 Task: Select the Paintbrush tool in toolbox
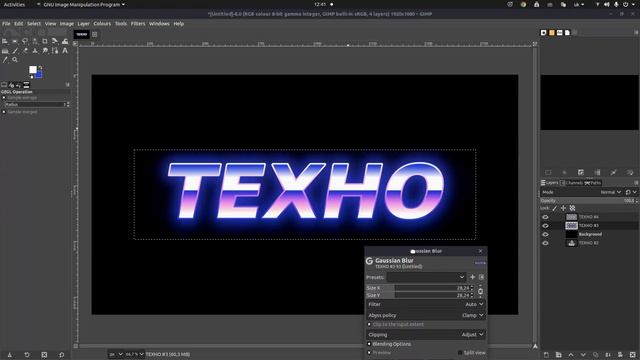coord(15,51)
